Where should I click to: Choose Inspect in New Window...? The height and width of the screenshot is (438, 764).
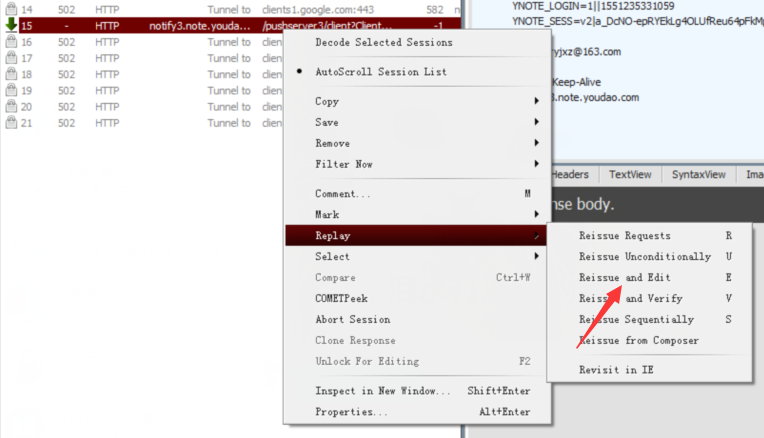418,391
